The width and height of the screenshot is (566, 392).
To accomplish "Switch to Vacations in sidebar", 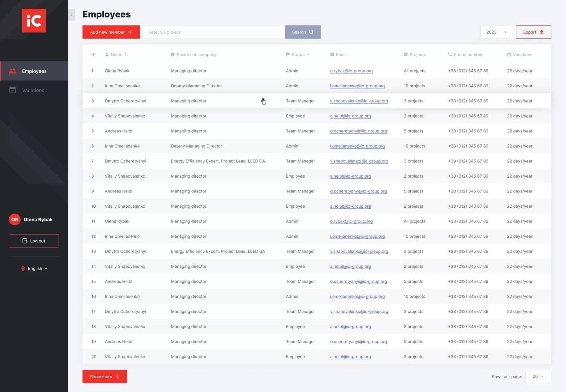I will click(x=34, y=90).
